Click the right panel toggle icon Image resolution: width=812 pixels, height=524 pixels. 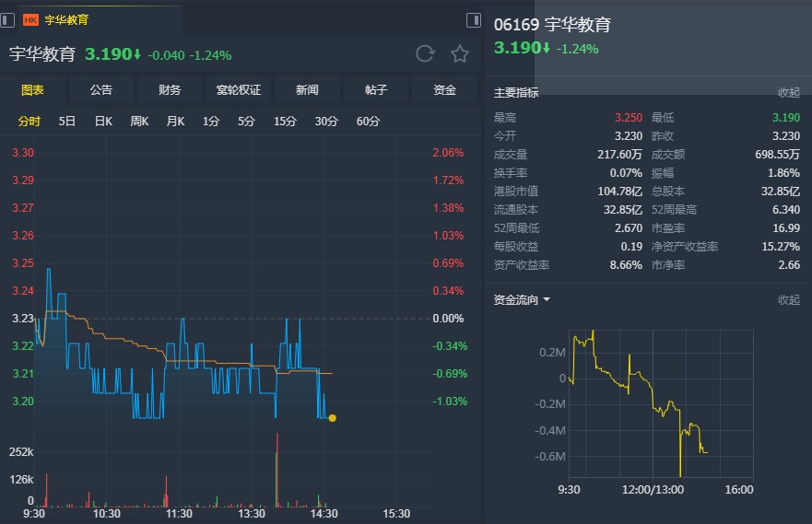click(474, 19)
